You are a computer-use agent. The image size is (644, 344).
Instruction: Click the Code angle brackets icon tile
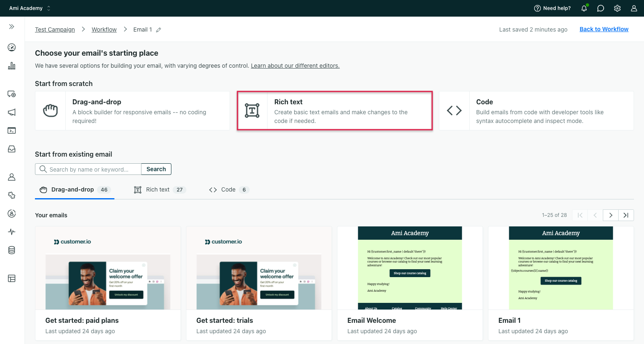pos(454,111)
